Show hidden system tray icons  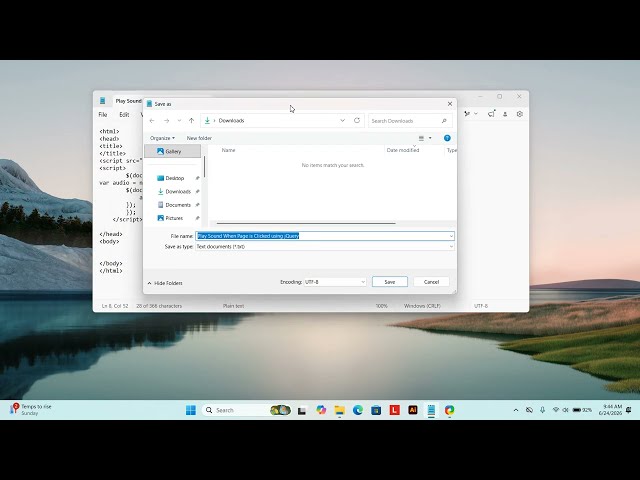coord(516,410)
